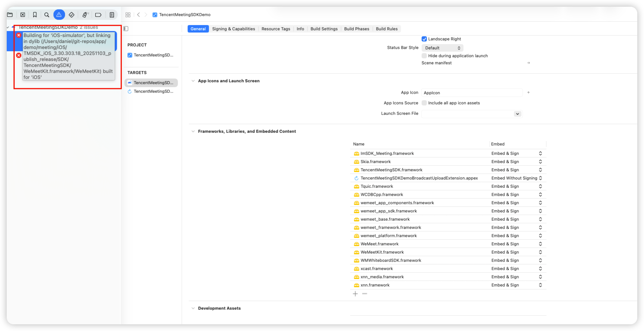The height and width of the screenshot is (331, 644).
Task: Select the wemeet_framework.framework row
Action: [448, 227]
